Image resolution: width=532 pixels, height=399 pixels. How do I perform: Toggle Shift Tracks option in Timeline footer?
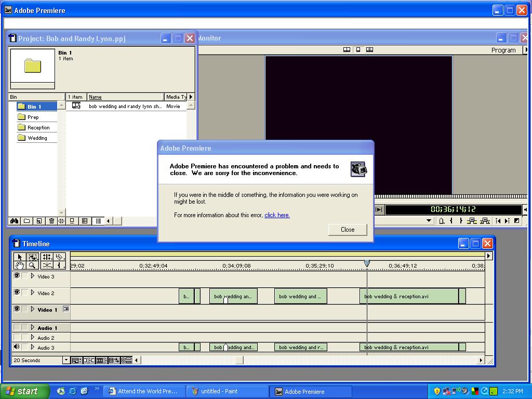[x=114, y=361]
